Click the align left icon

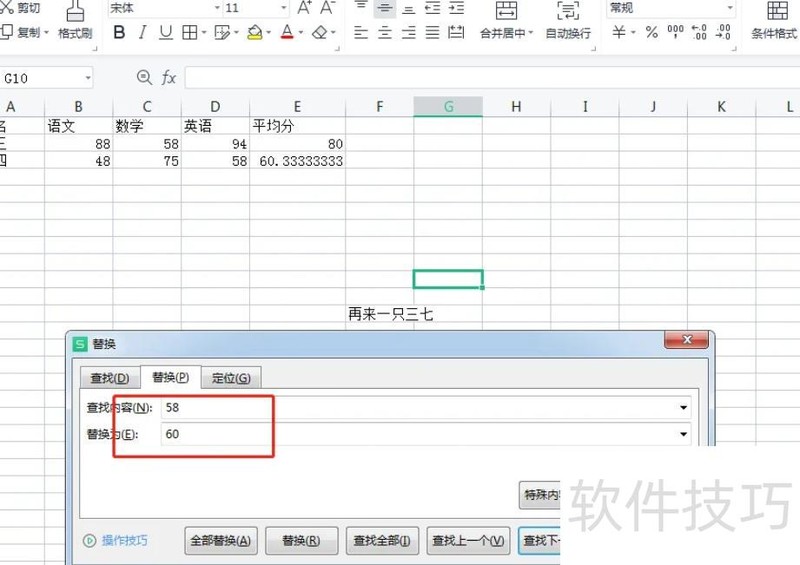tap(361, 33)
